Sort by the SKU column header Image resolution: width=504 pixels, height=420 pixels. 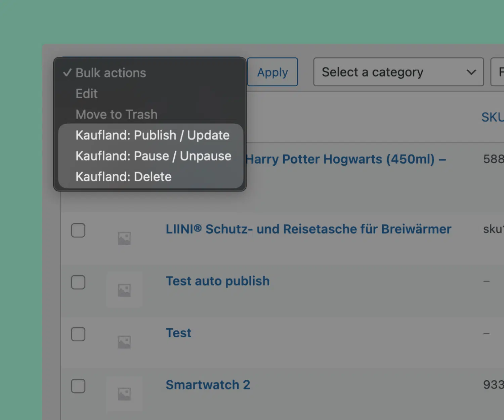[493, 117]
